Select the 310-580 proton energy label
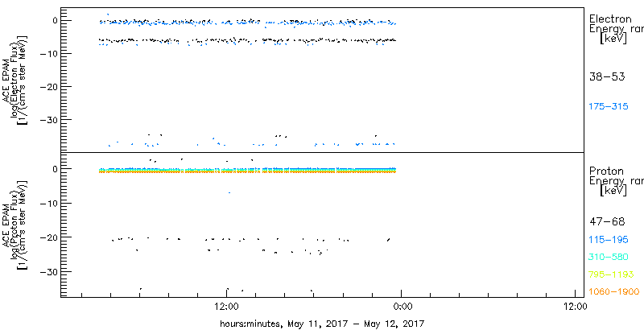Screen dimensions: 644x330 (x=609, y=258)
